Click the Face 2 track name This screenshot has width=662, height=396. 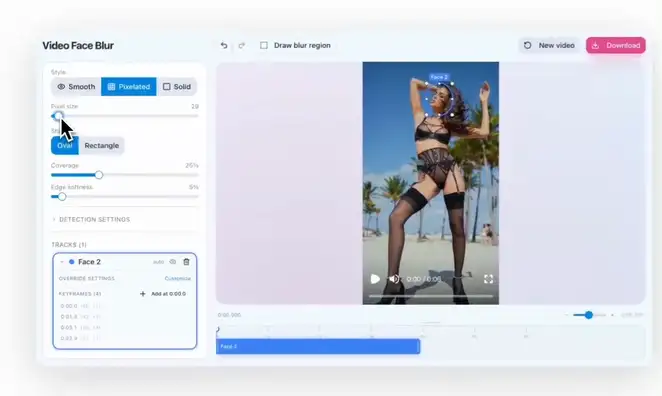[89, 262]
